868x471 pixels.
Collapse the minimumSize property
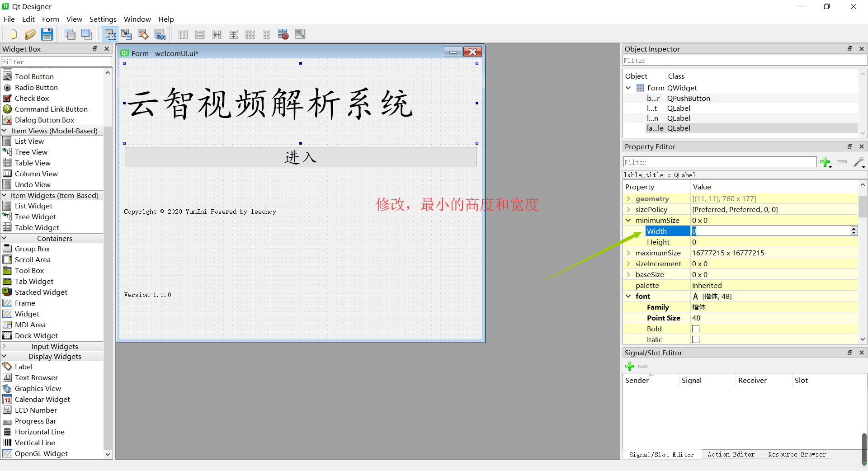pyautogui.click(x=628, y=220)
